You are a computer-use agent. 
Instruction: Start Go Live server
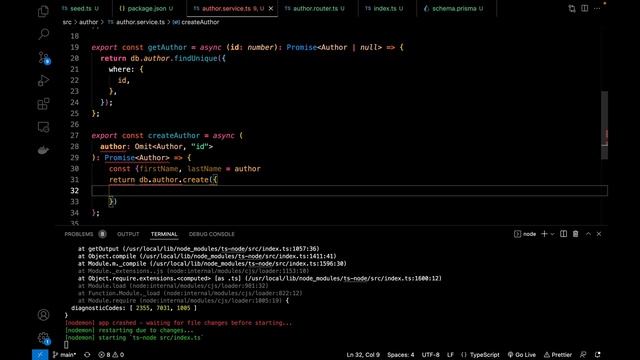point(522,355)
